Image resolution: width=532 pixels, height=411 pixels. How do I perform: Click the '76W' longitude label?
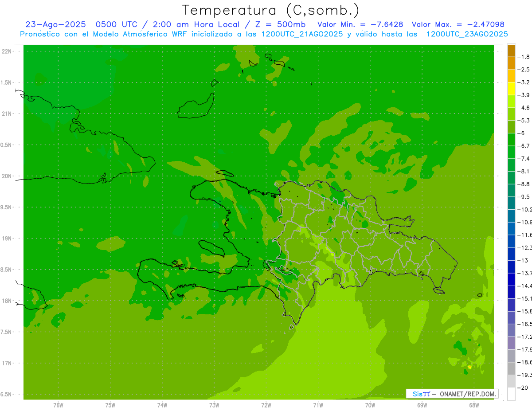(58, 405)
